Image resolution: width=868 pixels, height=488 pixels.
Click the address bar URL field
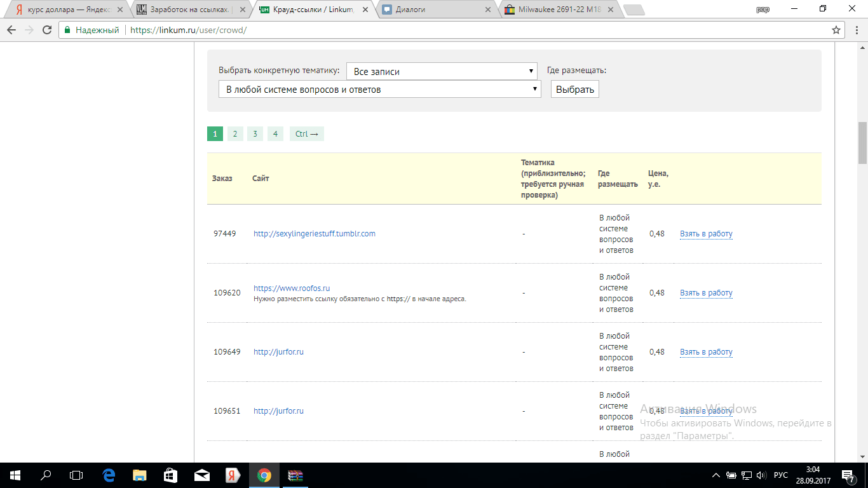coord(445,30)
